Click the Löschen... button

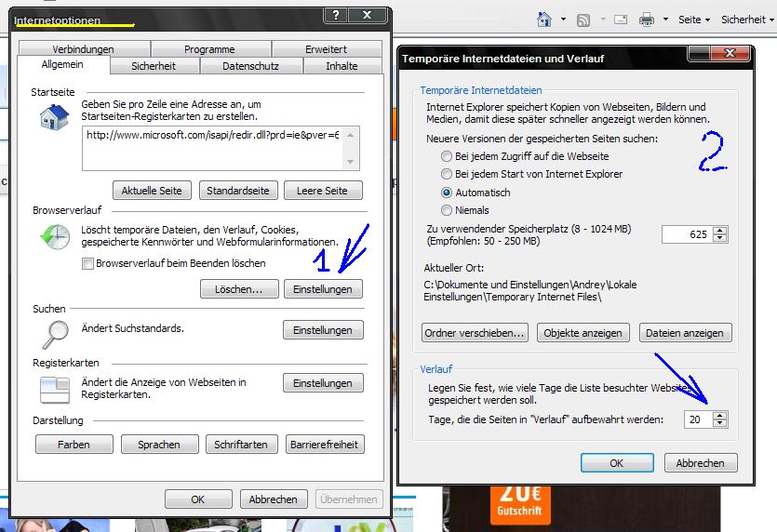(x=238, y=289)
